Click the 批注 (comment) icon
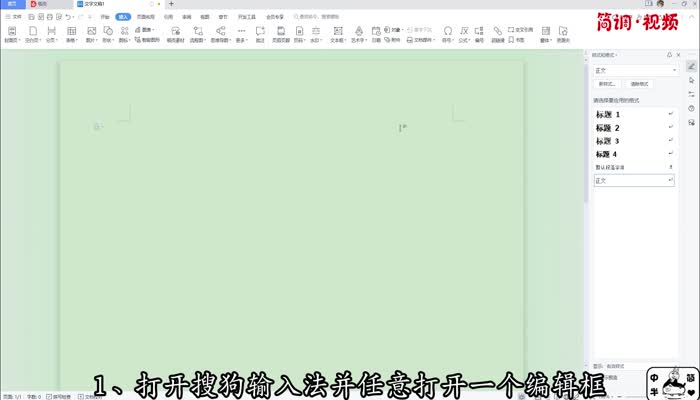The width and height of the screenshot is (700, 400). click(259, 35)
